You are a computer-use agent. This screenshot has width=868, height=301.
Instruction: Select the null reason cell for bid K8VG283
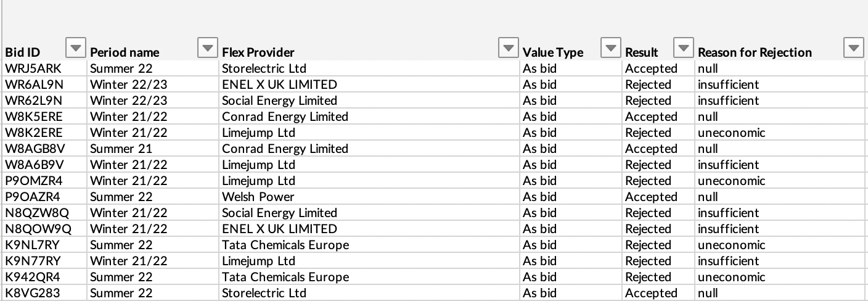[x=708, y=293]
